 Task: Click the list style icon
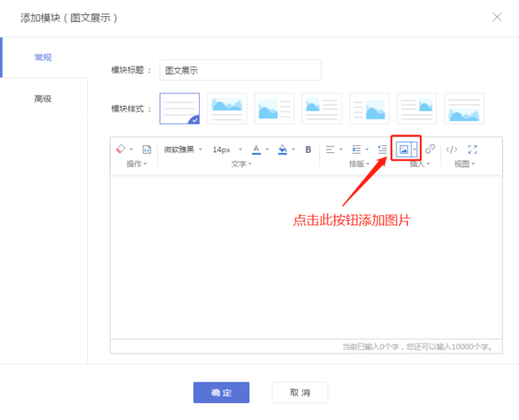click(356, 150)
